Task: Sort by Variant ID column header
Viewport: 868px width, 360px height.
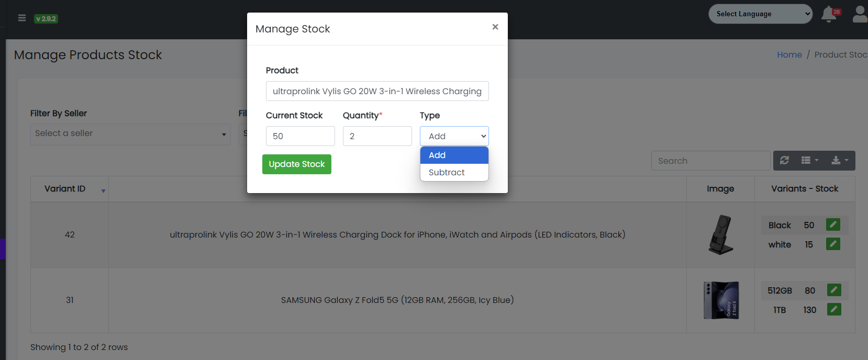Action: click(x=65, y=189)
